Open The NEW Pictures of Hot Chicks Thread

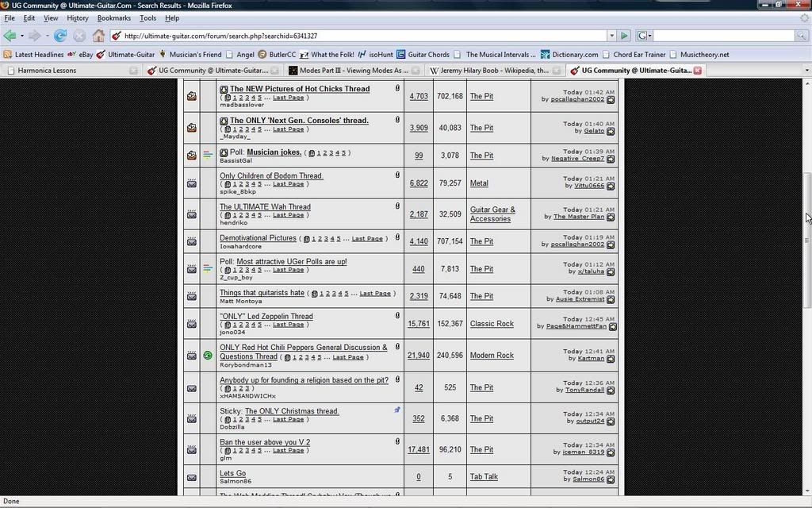click(x=300, y=89)
